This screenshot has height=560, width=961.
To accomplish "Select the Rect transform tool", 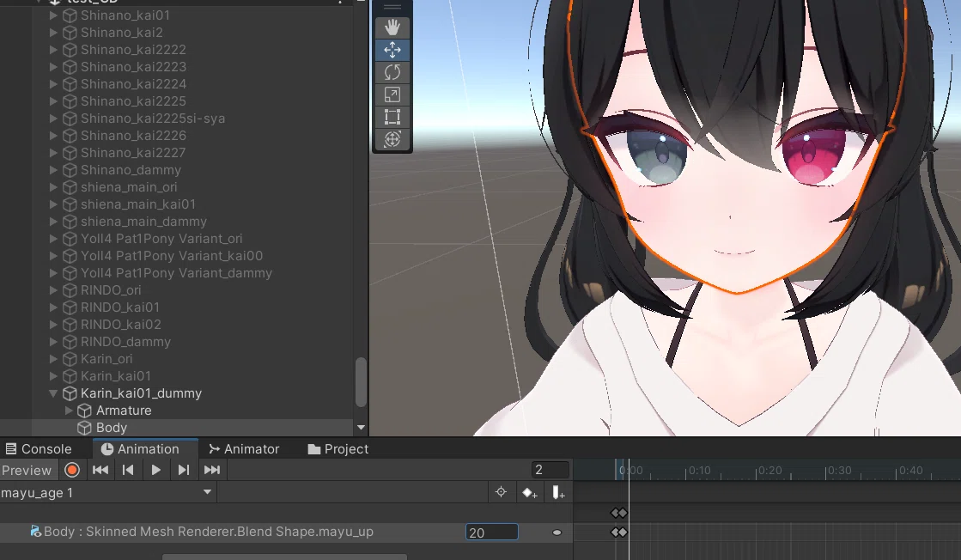I will tap(392, 117).
